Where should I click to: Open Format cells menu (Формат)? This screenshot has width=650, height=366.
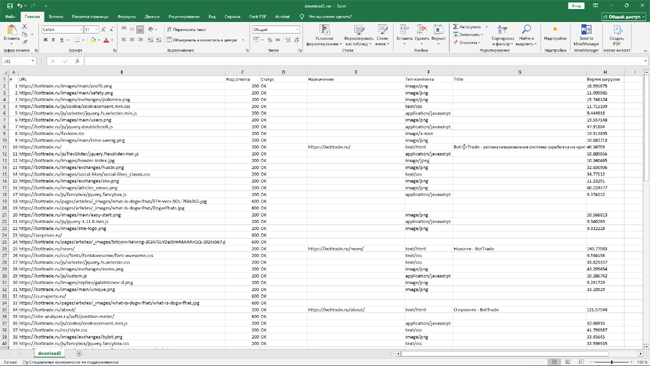point(438,35)
